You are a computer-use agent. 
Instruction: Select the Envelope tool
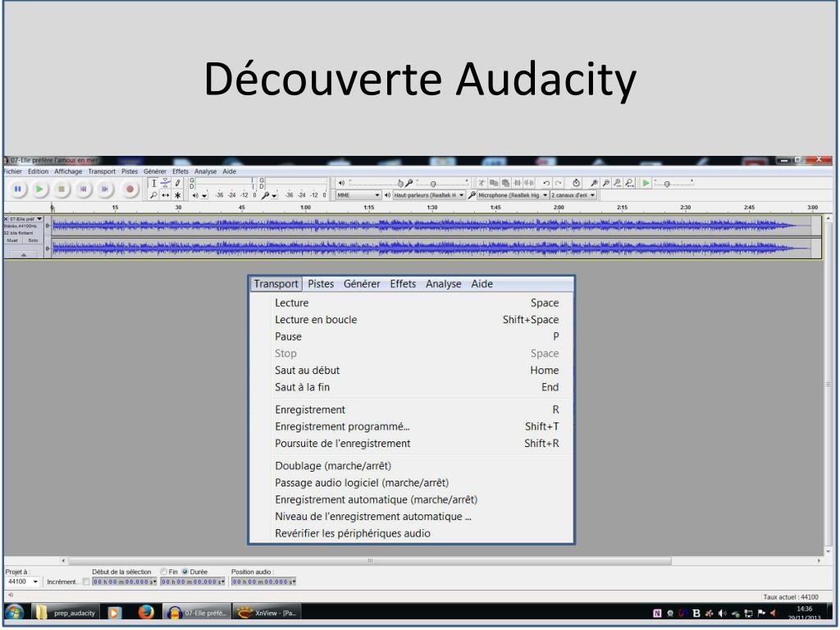pyautogui.click(x=166, y=183)
